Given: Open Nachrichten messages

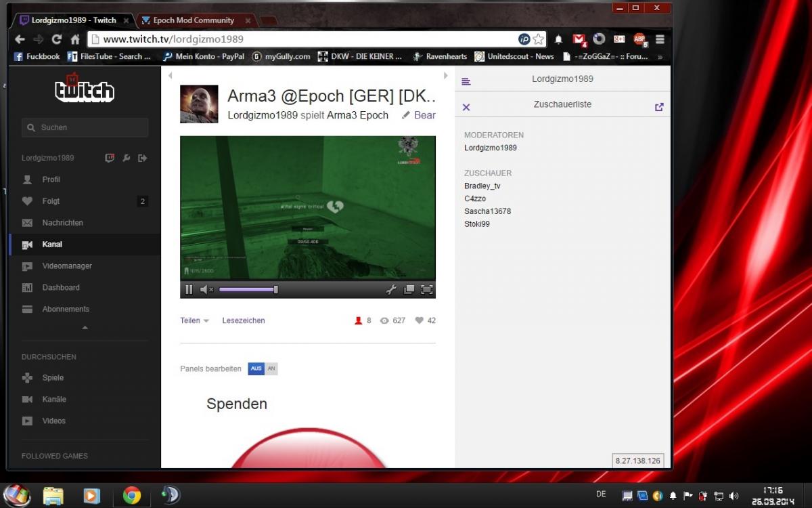Looking at the screenshot, I should pyautogui.click(x=62, y=223).
